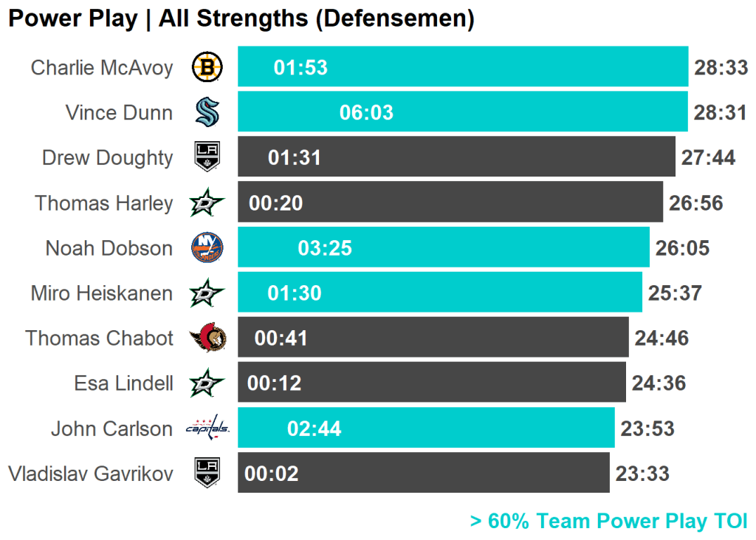
Task: Click the Vladislav Gavrikov name label
Action: tap(91, 474)
